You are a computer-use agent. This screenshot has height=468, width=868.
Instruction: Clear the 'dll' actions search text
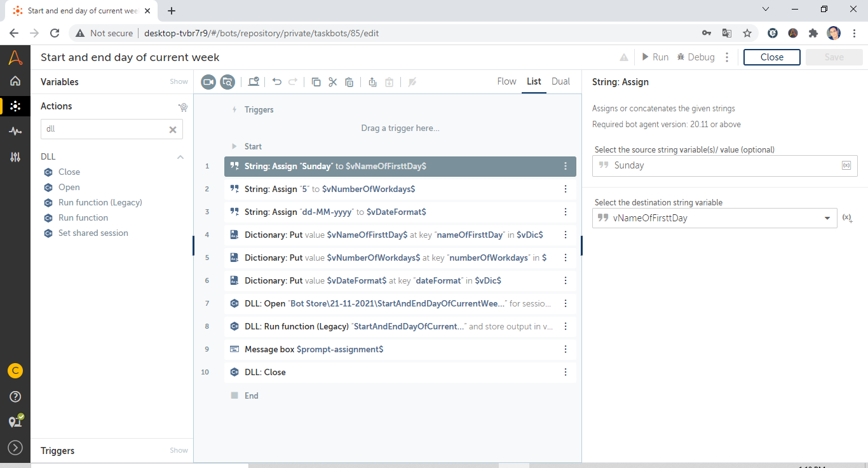172,129
